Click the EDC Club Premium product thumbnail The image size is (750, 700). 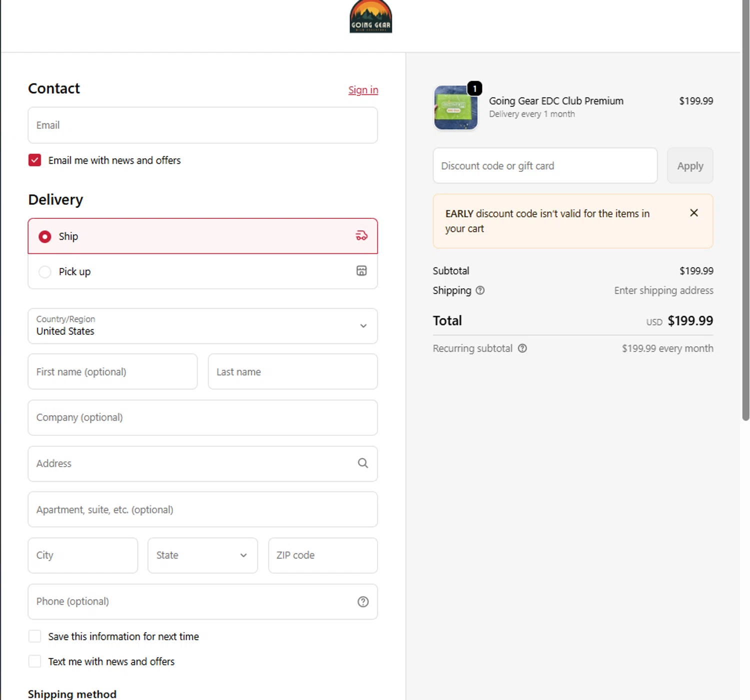(455, 107)
